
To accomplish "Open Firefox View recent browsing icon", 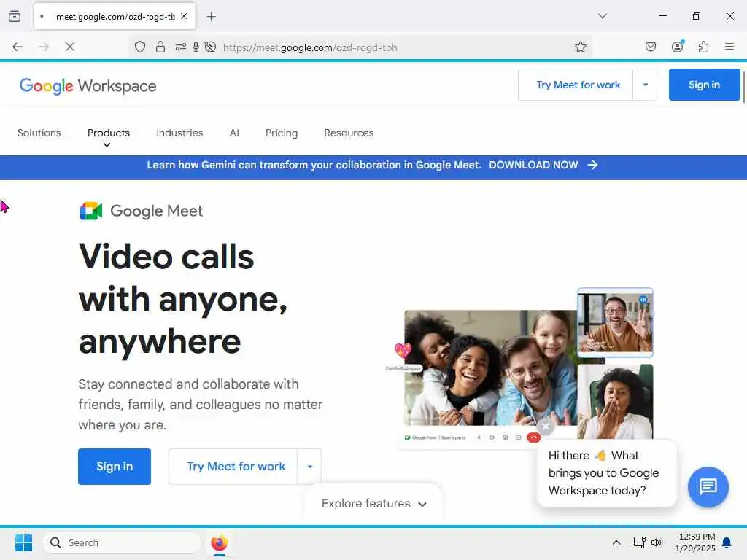I will point(15,16).
